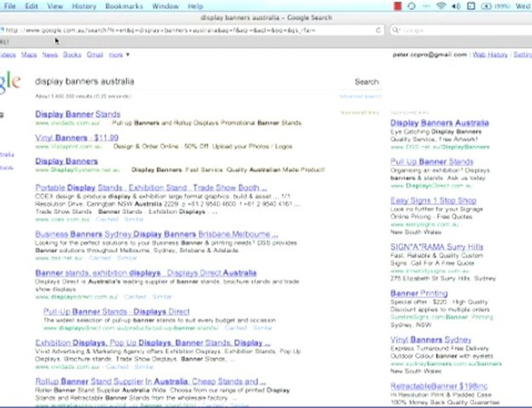Image resolution: width=532 pixels, height=408 pixels.
Task: Click the red menu bar status icon
Action: (397, 6)
